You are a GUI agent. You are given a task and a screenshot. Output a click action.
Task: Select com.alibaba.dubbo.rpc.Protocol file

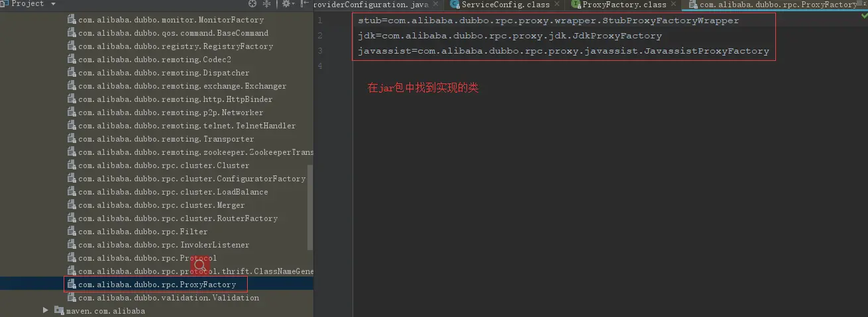click(x=142, y=258)
